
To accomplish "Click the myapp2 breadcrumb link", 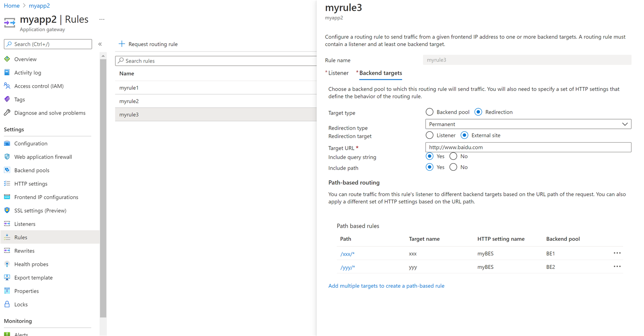I will click(39, 5).
